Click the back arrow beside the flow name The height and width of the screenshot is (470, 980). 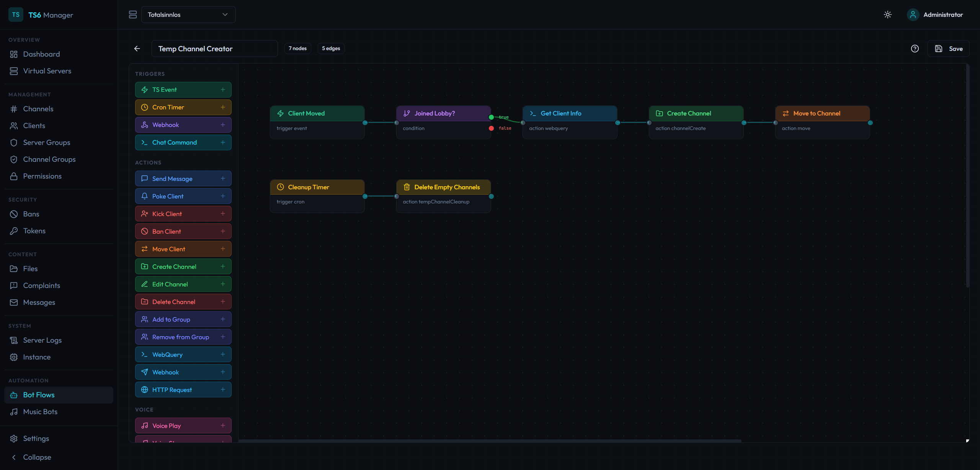pos(137,49)
